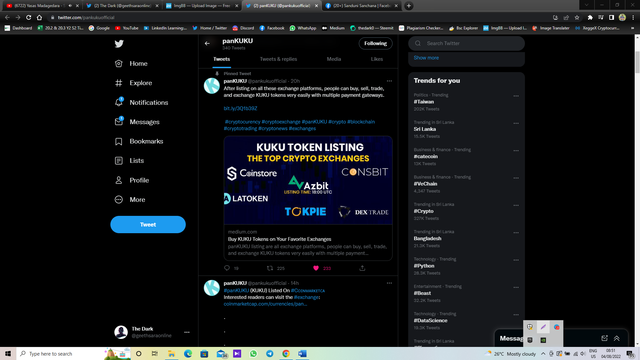Open Medium bookmark in bookmarks bar
This screenshot has height=360, width=640.
coord(333,28)
